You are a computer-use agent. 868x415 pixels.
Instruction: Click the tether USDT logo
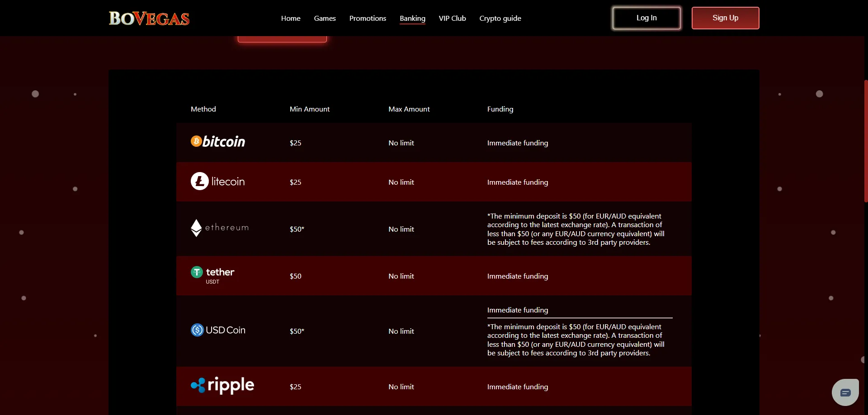point(212,275)
